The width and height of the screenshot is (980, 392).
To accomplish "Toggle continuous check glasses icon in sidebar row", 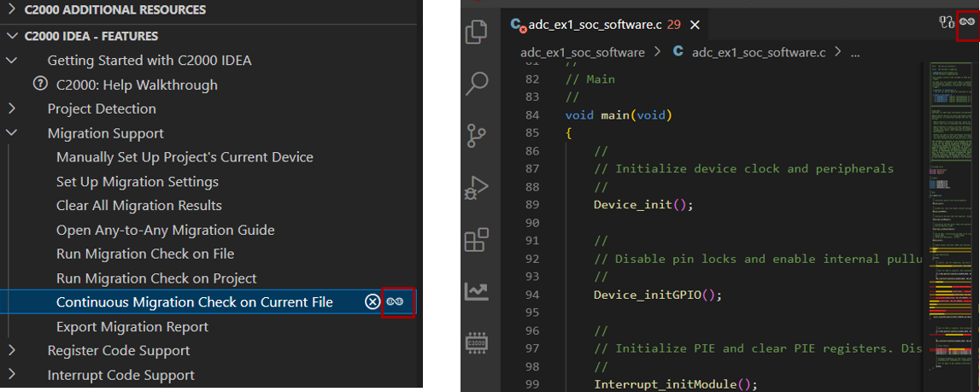I will pos(395,301).
